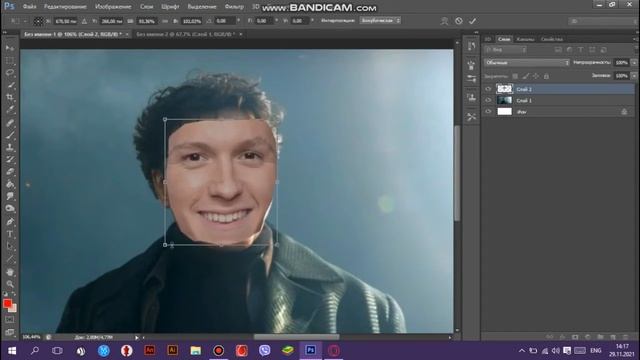Select the Pen tool
Image resolution: width=640 pixels, height=360 pixels.
10,222
